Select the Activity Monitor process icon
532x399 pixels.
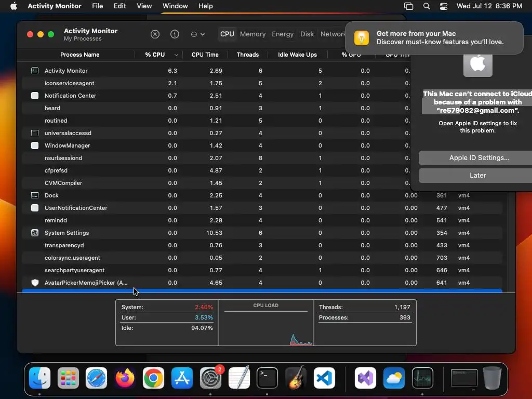tap(35, 71)
